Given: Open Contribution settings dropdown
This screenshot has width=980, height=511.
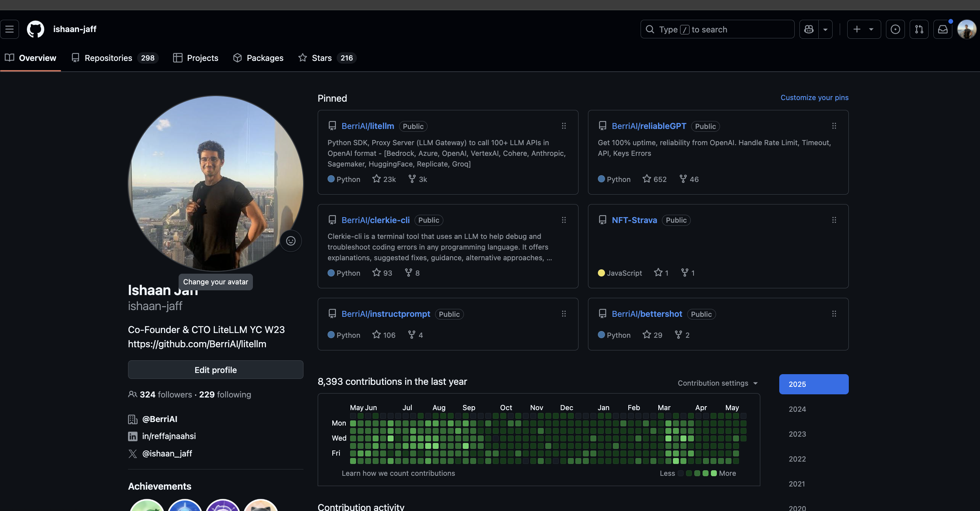Looking at the screenshot, I should pyautogui.click(x=717, y=383).
